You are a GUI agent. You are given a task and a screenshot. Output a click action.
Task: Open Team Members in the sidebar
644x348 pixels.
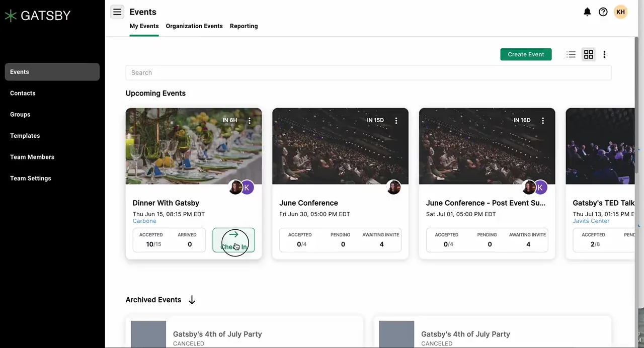(x=32, y=157)
